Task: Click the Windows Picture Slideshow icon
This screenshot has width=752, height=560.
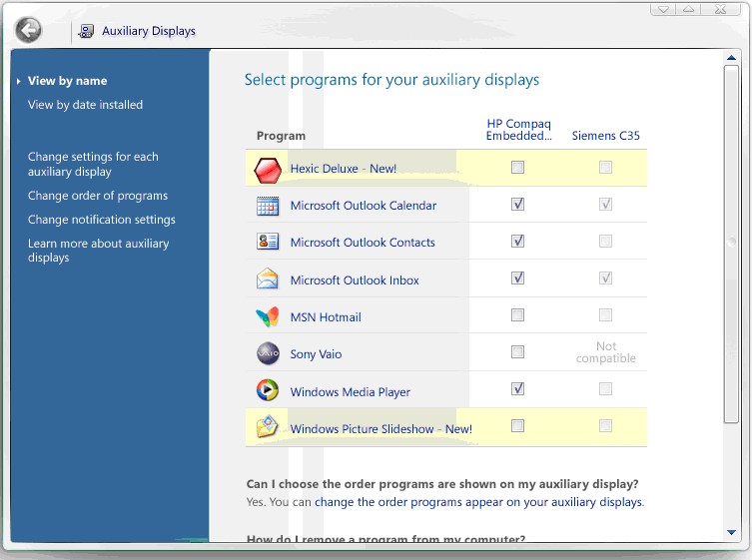Action: coord(268,428)
